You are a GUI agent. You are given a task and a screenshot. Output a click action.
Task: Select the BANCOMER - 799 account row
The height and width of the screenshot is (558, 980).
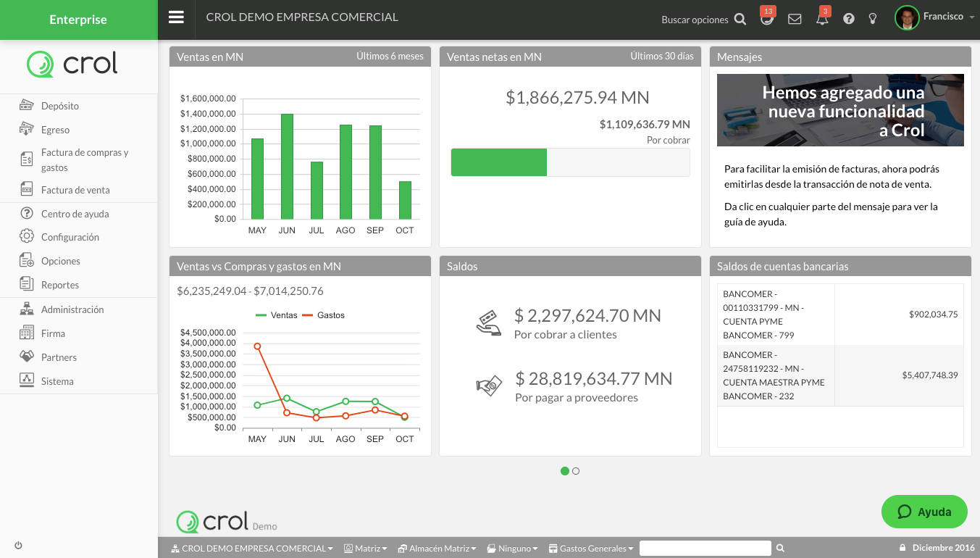point(840,315)
